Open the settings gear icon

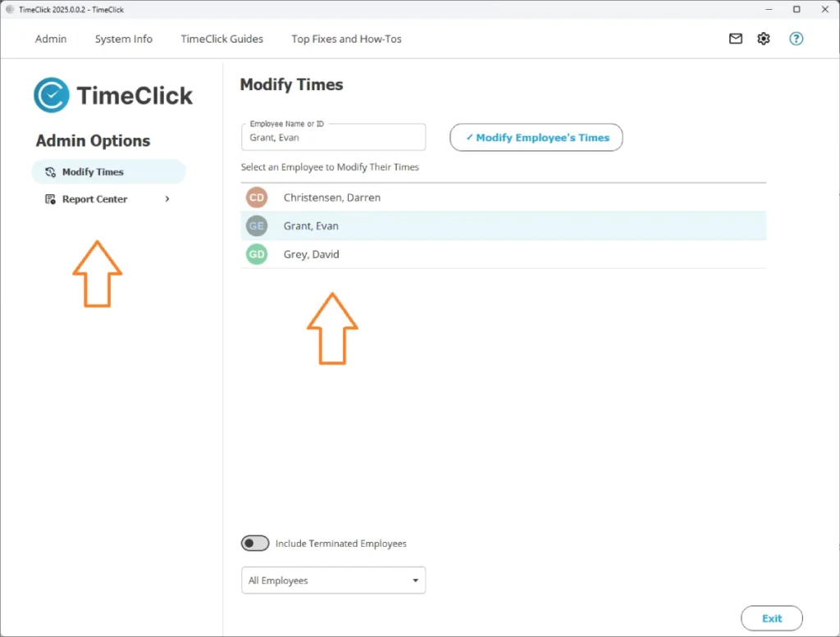coord(763,39)
